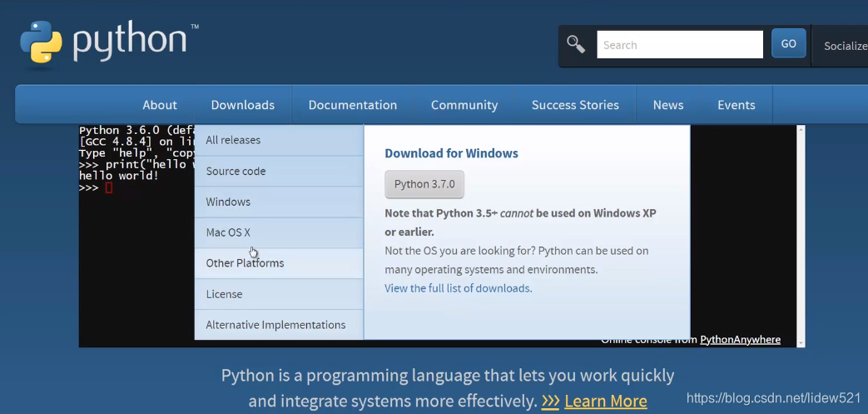Select All releases in Downloads dropdown
This screenshot has width=868, height=414.
point(279,140)
